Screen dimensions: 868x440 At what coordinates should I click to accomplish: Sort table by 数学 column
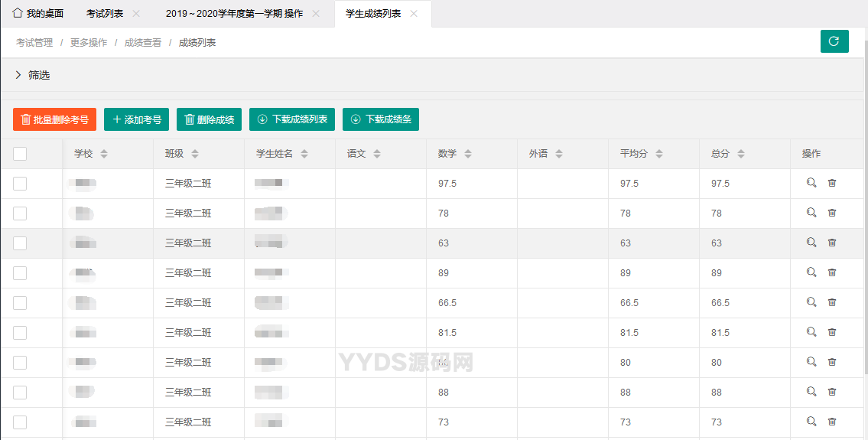[x=468, y=154]
